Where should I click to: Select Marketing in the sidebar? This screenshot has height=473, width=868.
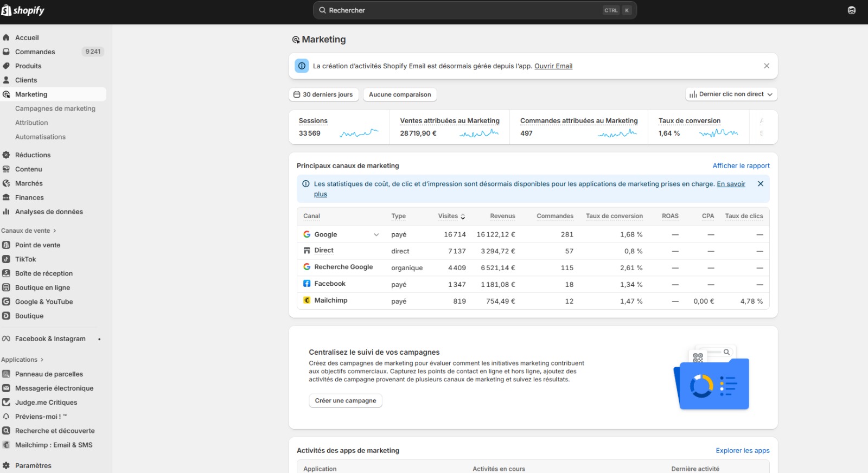tap(31, 94)
